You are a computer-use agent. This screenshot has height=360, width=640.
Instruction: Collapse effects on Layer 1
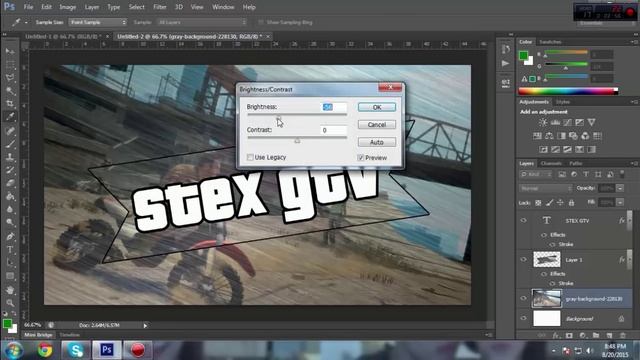[629, 260]
